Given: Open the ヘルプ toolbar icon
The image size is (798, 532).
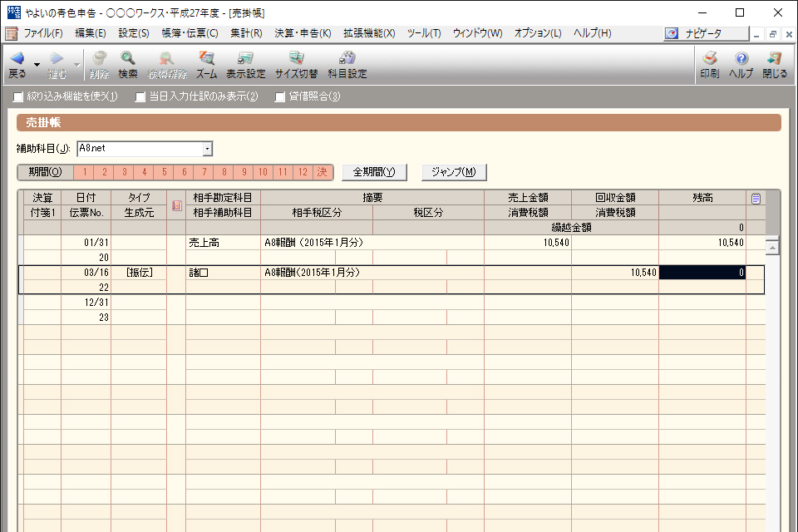Looking at the screenshot, I should point(741,65).
